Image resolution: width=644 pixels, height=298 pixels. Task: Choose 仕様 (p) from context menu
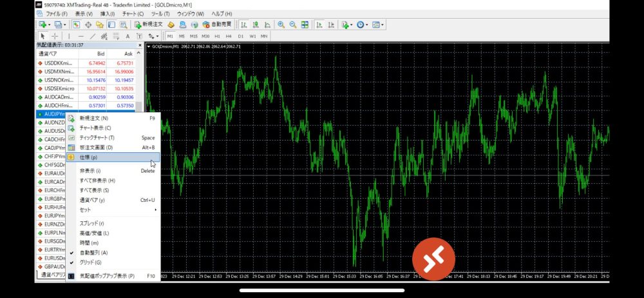[113, 157]
